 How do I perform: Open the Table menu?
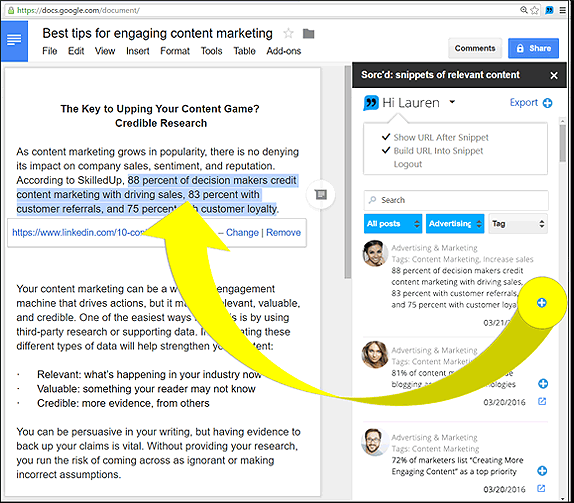coord(245,51)
